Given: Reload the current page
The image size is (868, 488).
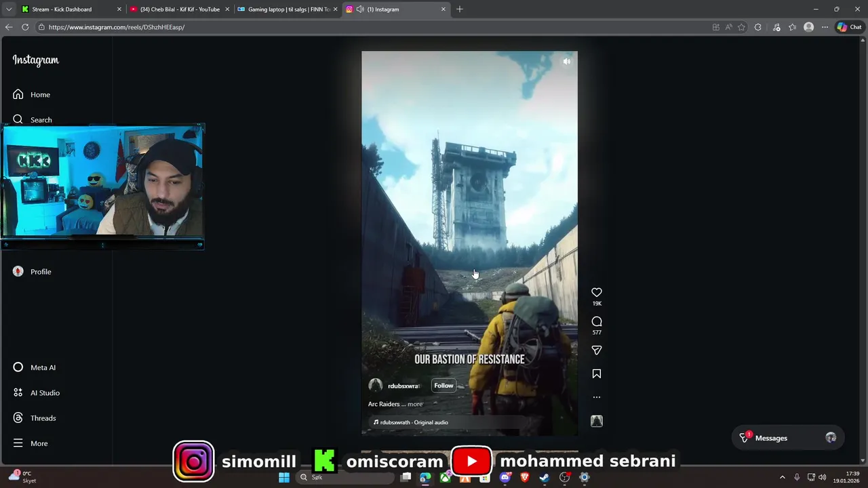Looking at the screenshot, I should [x=25, y=27].
